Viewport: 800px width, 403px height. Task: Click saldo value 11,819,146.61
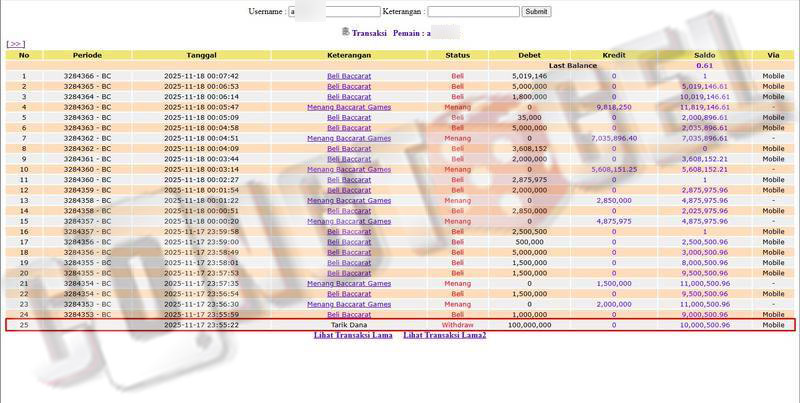[x=704, y=107]
